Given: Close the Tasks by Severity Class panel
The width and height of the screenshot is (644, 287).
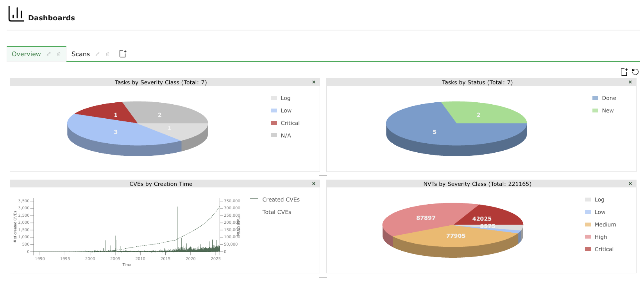Looking at the screenshot, I should coord(314,82).
